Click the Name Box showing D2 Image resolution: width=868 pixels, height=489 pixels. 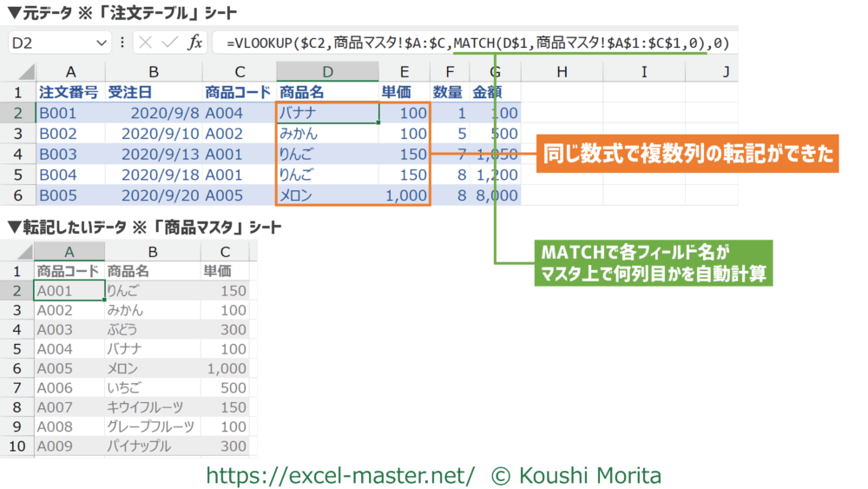tap(52, 42)
